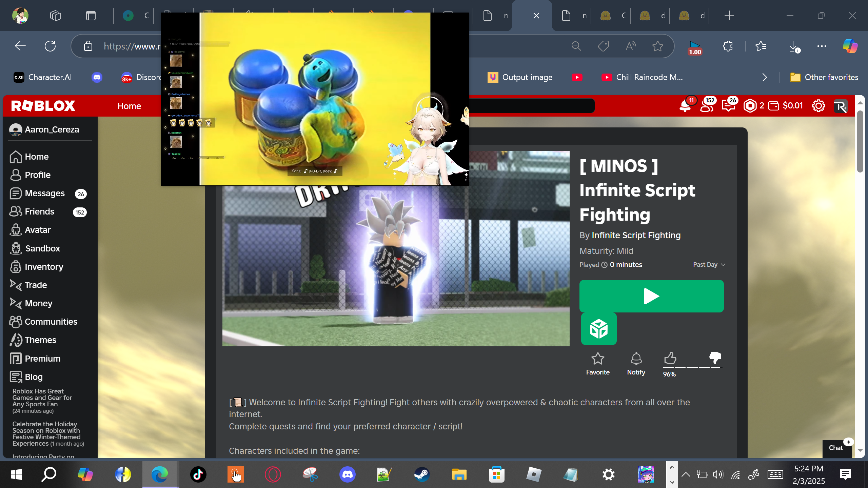
Task: Play Infinite Script Fighting
Action: [651, 296]
